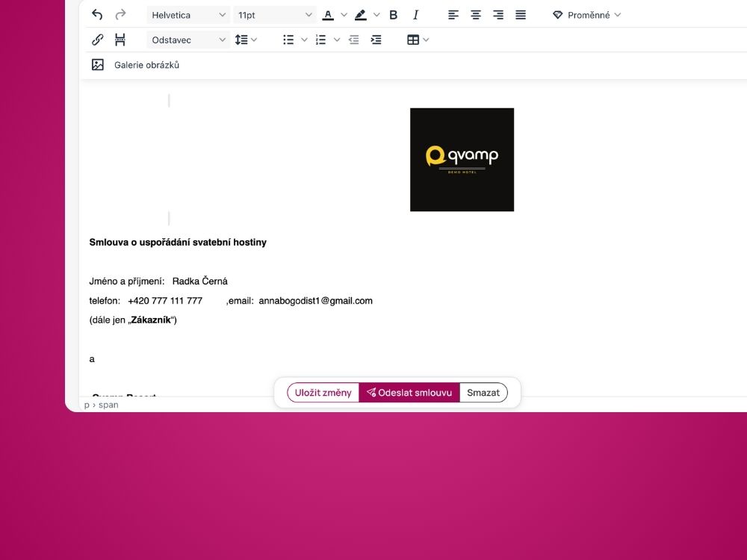Select the p element in path bar
This screenshot has width=747, height=560.
(x=87, y=405)
